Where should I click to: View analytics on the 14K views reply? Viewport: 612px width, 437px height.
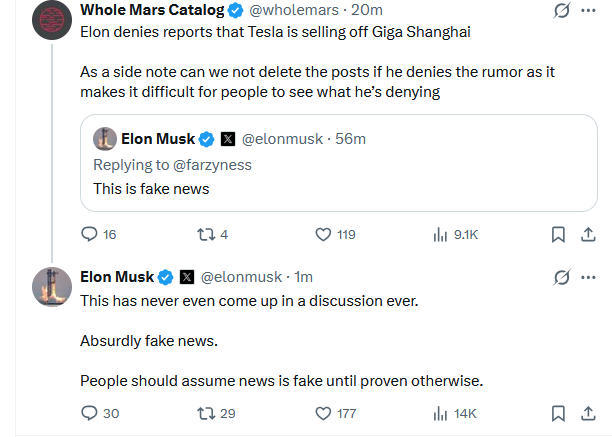pyautogui.click(x=440, y=414)
